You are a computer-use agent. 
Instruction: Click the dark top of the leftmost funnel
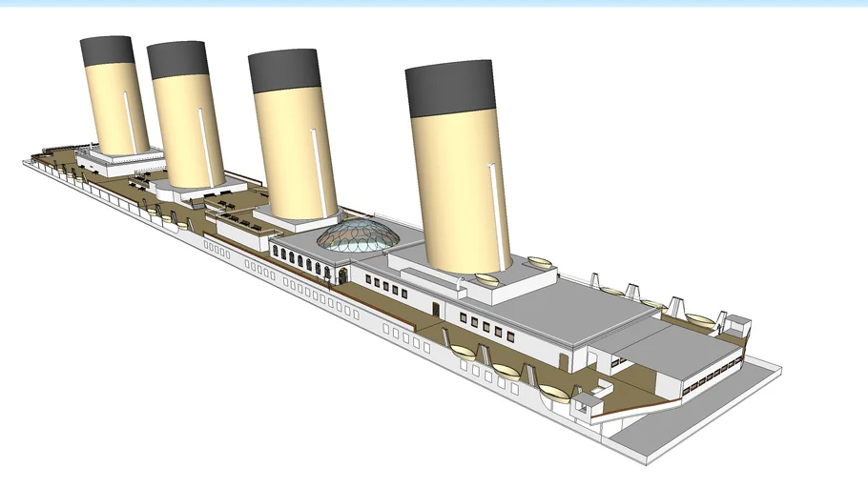point(107,52)
